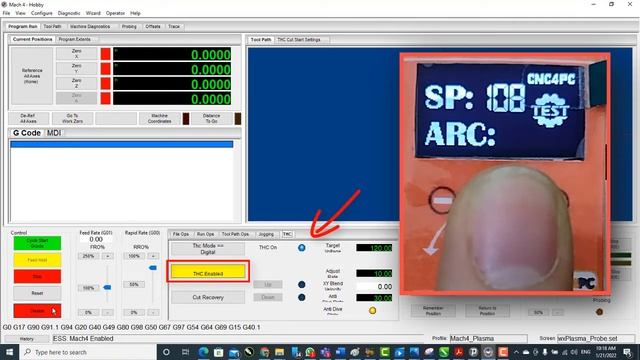Screen dimensions: 640x360
Task: Click the Target voltage value field
Action: [374, 248]
